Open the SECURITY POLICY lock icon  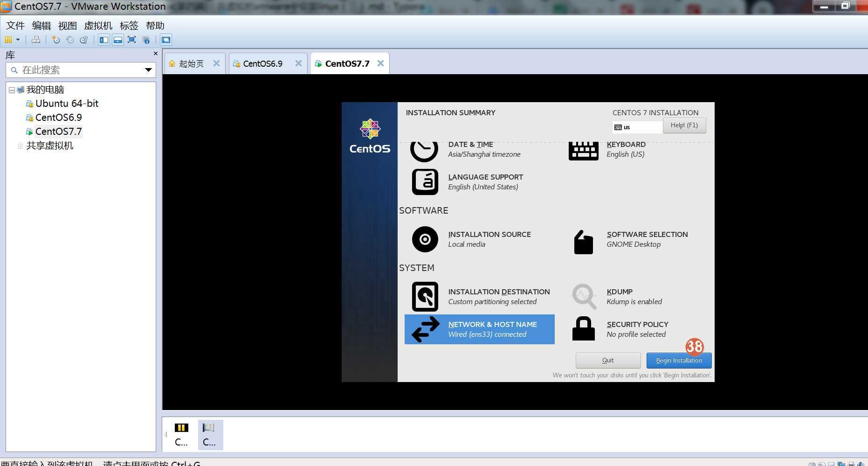(584, 329)
